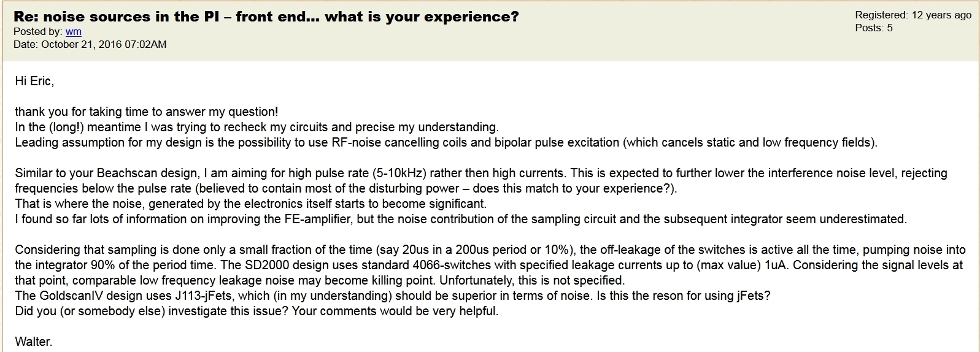The image size is (980, 352).
Task: Click the line starting 'frequencies below the pulse rate'
Action: 345,188
